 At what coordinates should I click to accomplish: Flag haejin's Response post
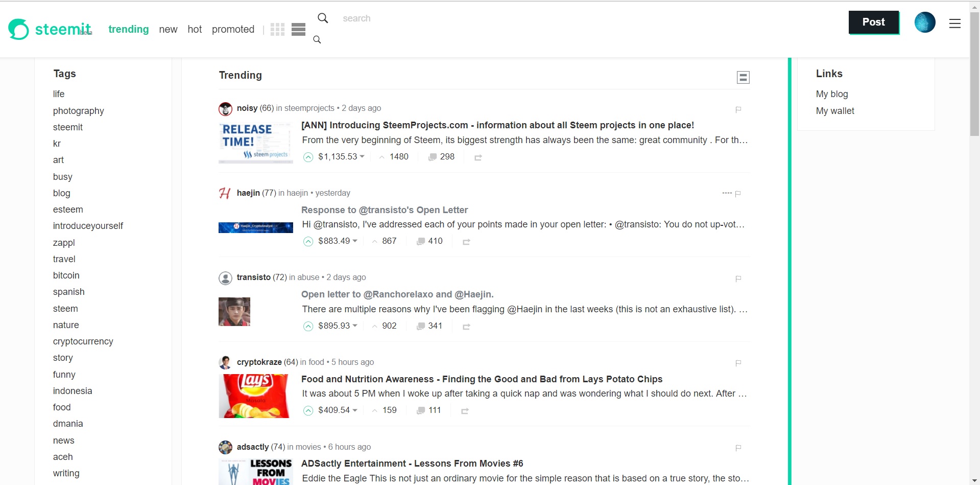738,193
